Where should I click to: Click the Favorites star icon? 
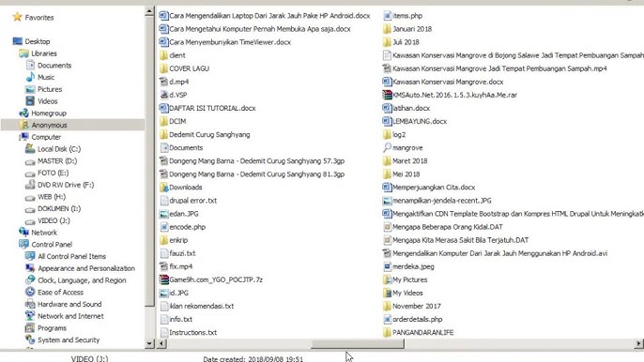[17, 17]
